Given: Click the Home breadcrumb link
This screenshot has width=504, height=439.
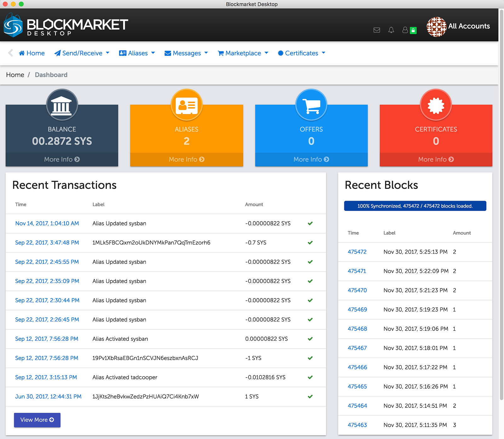Looking at the screenshot, I should coord(15,75).
